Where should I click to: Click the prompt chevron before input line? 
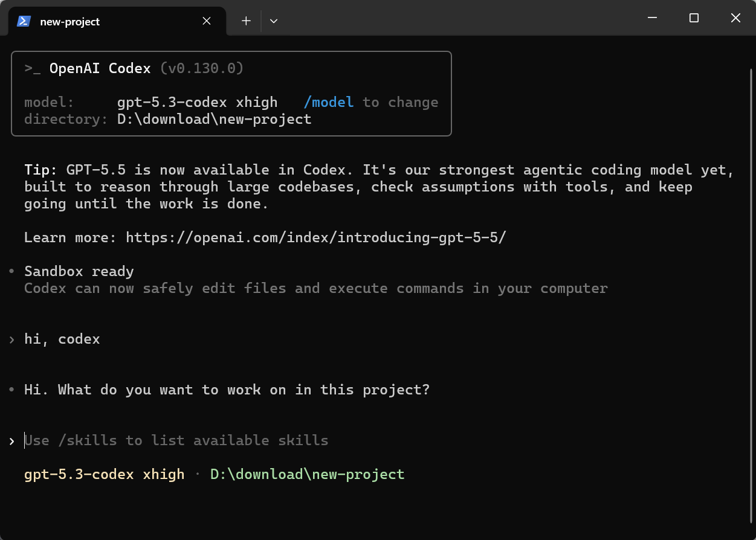point(11,441)
